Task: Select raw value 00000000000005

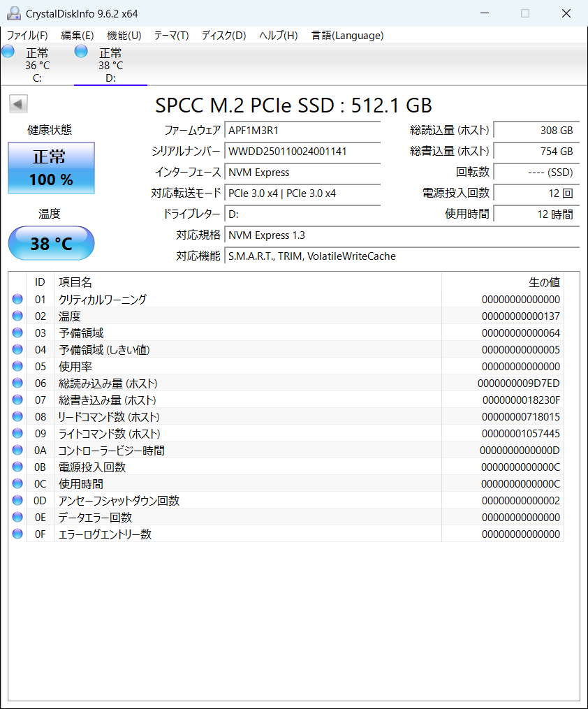Action: [x=521, y=350]
